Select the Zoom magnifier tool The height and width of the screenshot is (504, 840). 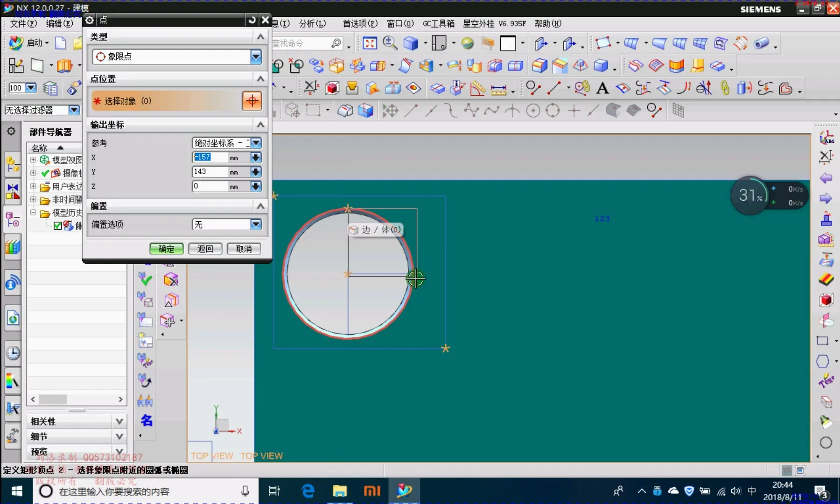tap(390, 43)
